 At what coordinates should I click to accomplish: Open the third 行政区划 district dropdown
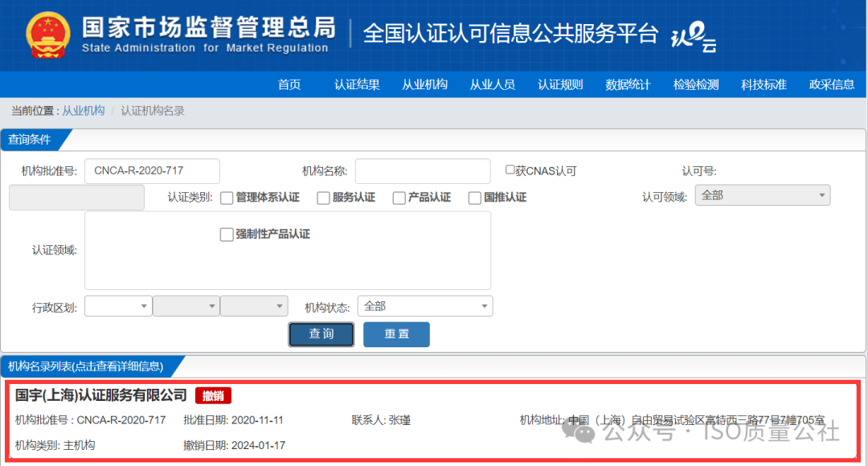(254, 305)
